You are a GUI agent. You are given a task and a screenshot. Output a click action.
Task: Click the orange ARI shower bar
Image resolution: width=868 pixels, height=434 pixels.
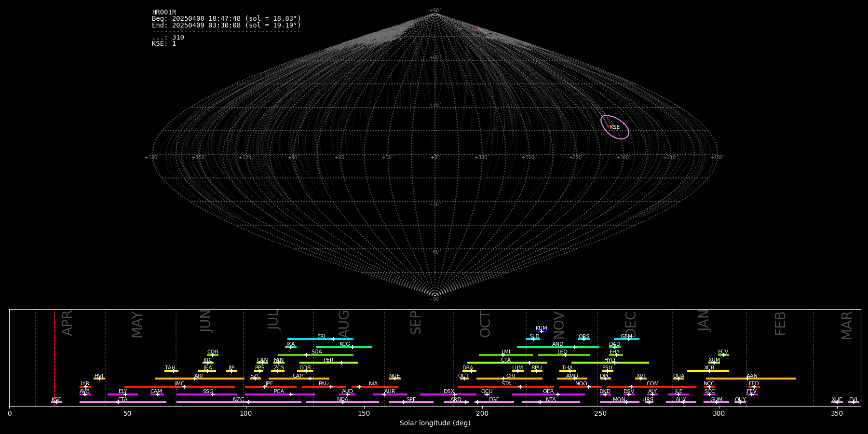[199, 379]
